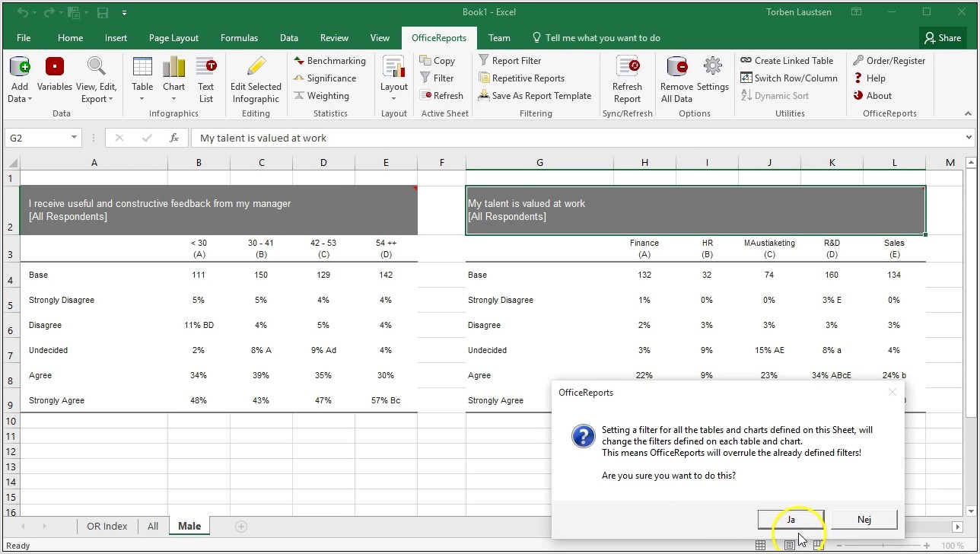Image resolution: width=980 pixels, height=554 pixels.
Task: Click Switch Row/Column
Action: (x=789, y=78)
